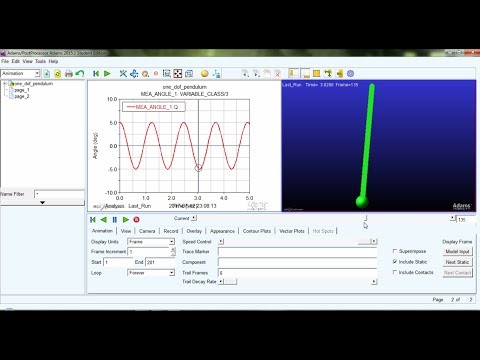Pause the animation with blue pause button

coord(115,220)
